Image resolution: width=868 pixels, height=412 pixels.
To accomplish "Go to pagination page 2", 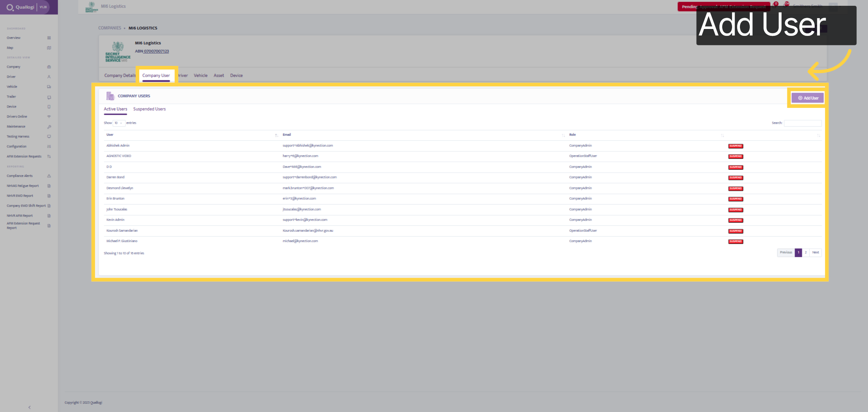I will pyautogui.click(x=805, y=252).
